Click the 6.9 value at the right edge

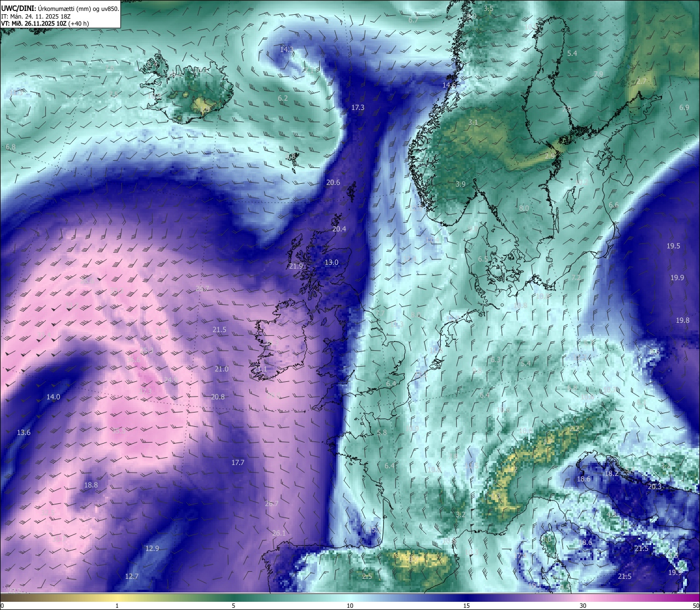[x=684, y=108]
